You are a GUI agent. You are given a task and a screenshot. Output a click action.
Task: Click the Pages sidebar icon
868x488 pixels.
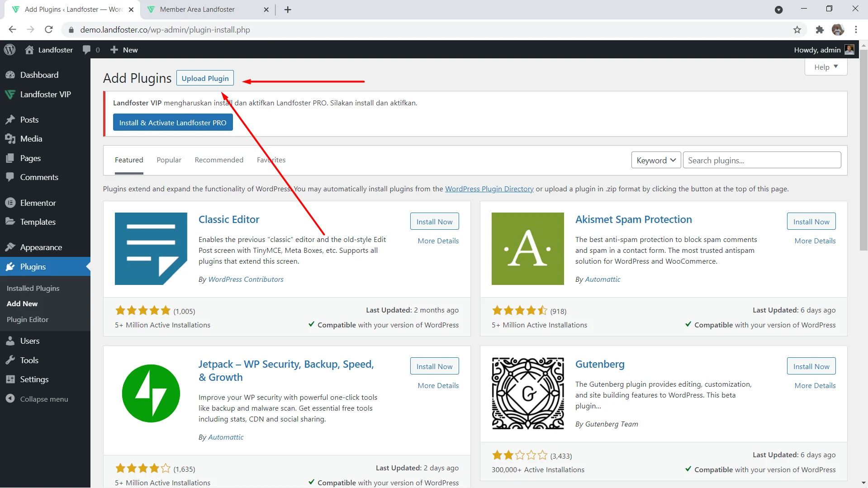10,158
